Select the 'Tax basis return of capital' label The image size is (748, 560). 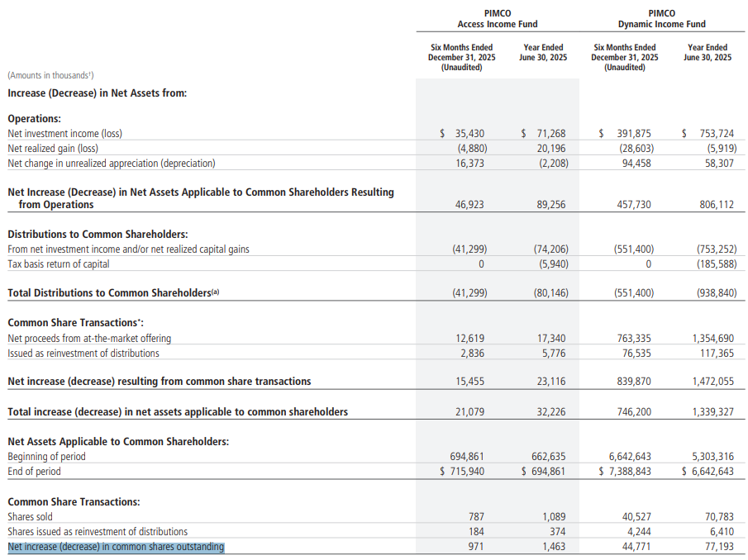(58, 264)
